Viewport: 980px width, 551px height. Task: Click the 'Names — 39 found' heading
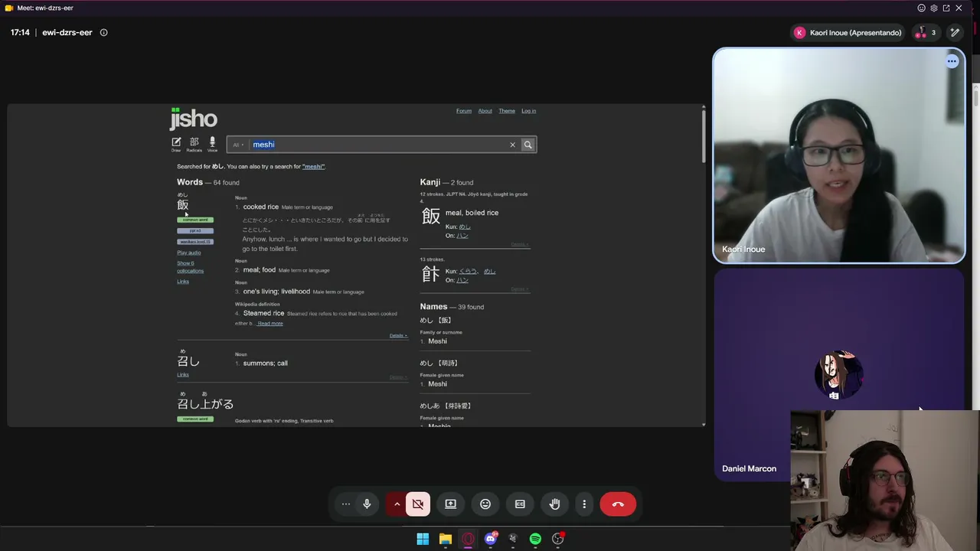[x=452, y=307]
